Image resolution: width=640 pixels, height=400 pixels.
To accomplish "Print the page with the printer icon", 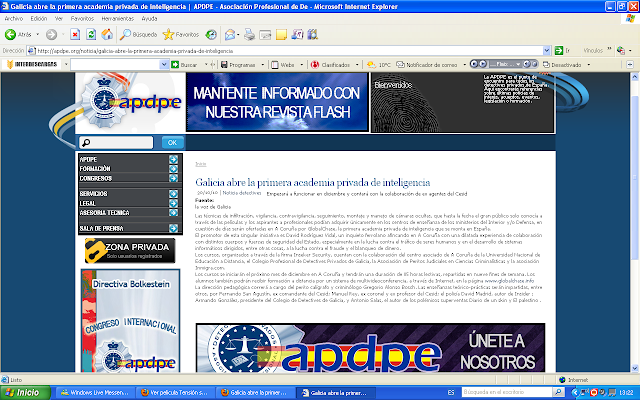I will click(249, 35).
